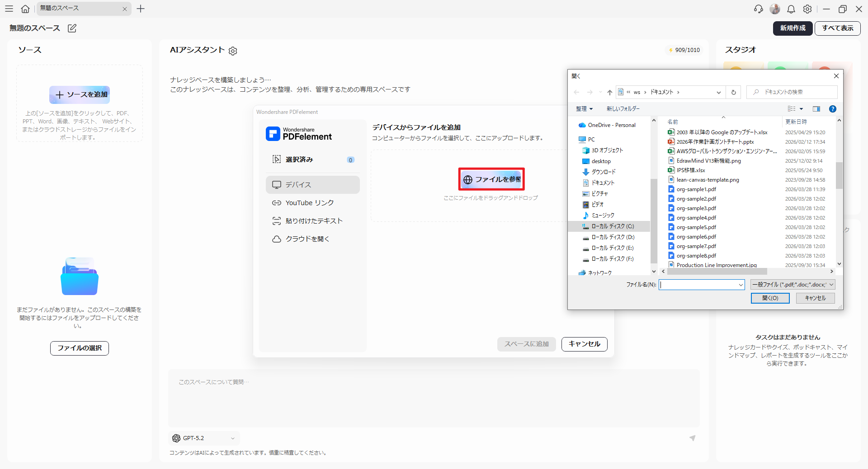
Task: Select the クラウドを開く option
Action: (x=313, y=239)
